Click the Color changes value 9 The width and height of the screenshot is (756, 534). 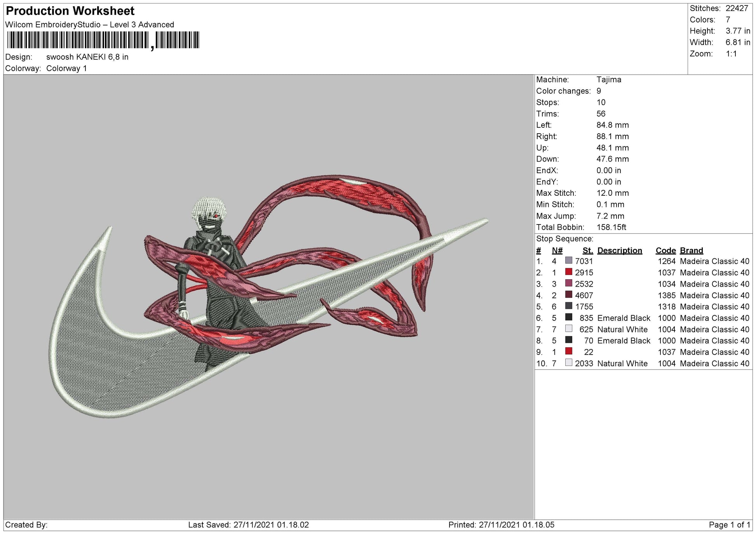pyautogui.click(x=599, y=91)
